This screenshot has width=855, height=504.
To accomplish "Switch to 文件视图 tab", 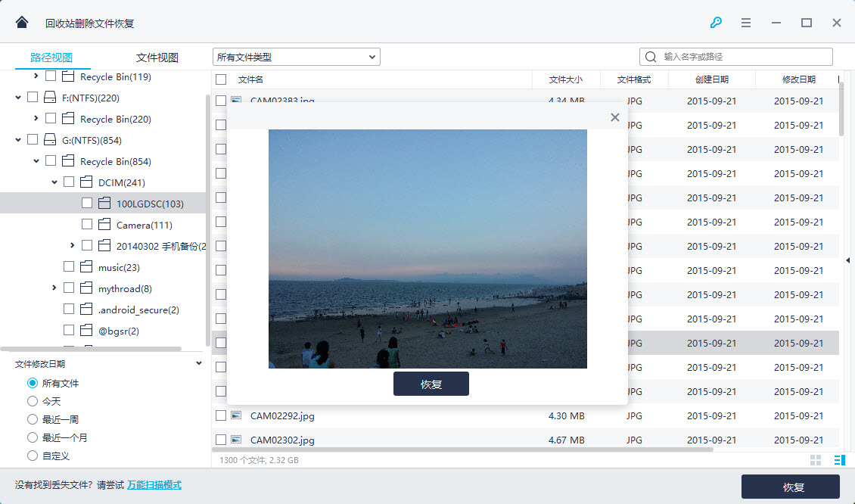I will pyautogui.click(x=157, y=58).
